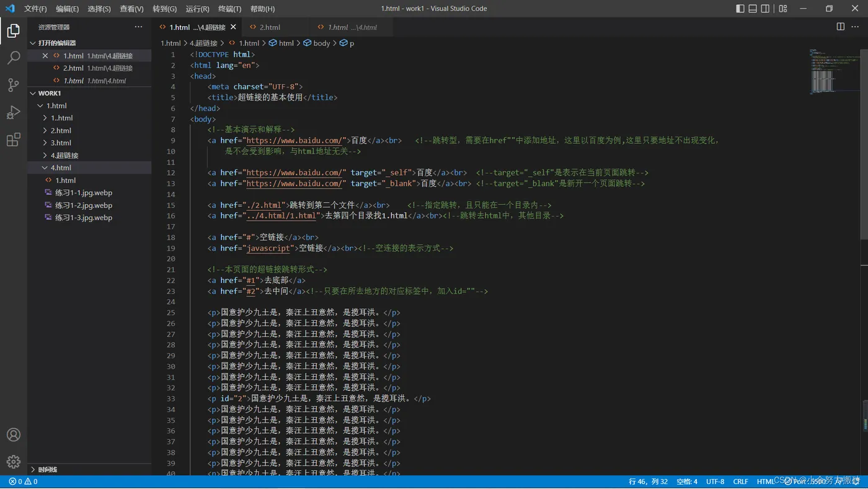Click baidu URL on code line 9
The image size is (868, 489).
(295, 141)
